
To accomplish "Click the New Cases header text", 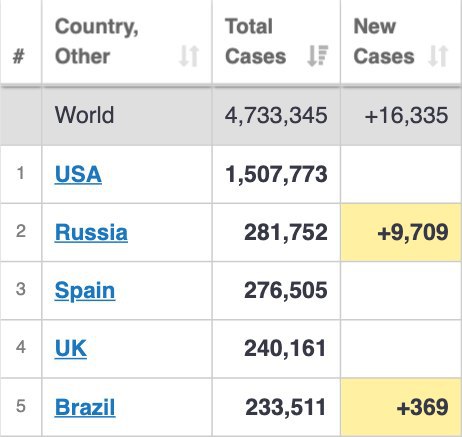I will [x=384, y=41].
